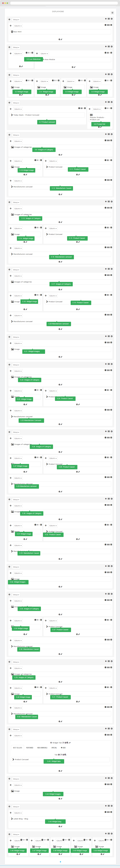Open the DISPLAYHOME settings gear at top right

pos(112,13)
